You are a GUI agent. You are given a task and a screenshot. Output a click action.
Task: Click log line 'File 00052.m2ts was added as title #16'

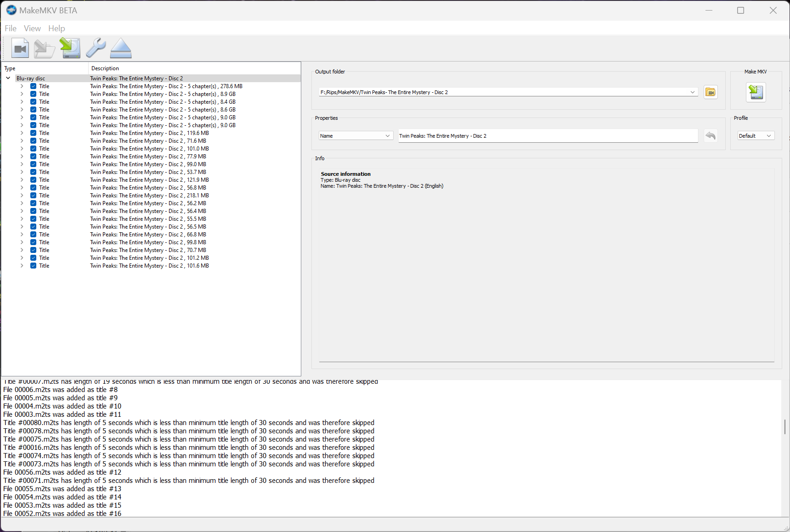pos(62,514)
